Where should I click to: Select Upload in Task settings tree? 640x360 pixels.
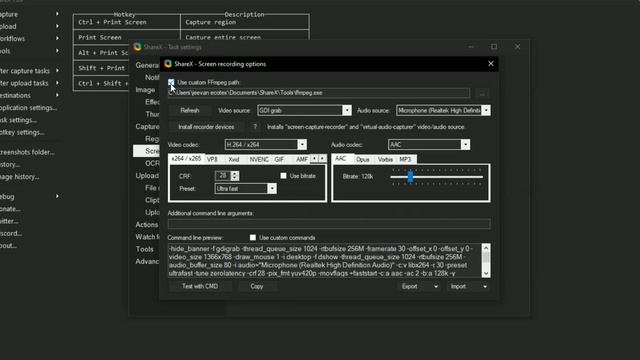click(x=147, y=176)
